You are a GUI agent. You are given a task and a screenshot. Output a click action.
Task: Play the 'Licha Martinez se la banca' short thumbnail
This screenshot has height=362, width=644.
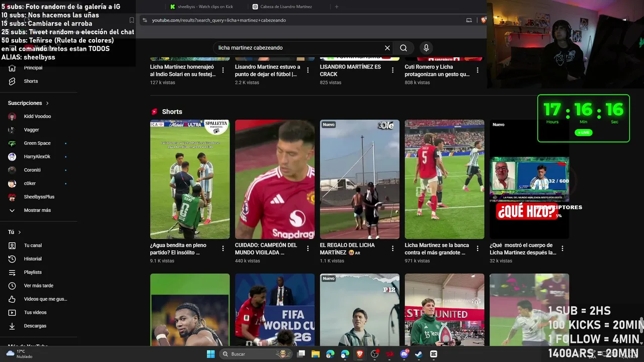[445, 179]
